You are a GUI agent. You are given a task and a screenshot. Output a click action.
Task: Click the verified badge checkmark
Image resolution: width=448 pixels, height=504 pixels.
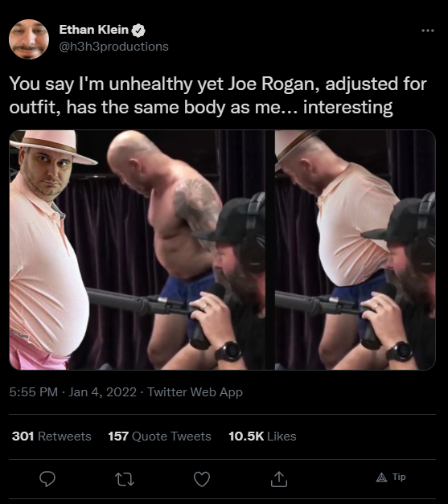click(x=139, y=31)
